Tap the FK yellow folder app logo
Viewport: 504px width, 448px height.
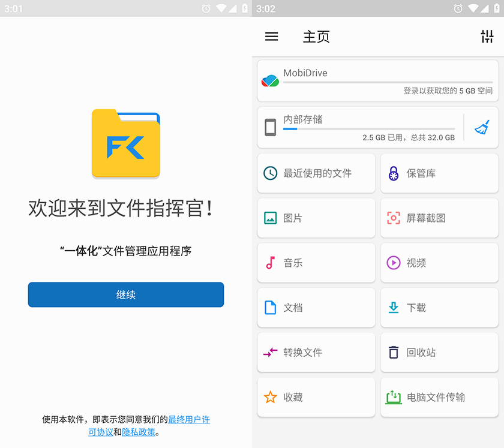[x=125, y=143]
